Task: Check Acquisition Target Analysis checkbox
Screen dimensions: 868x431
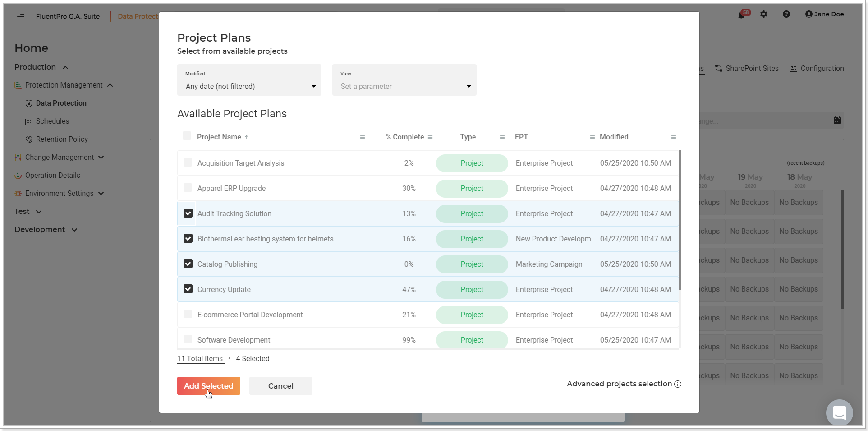Action: click(188, 162)
